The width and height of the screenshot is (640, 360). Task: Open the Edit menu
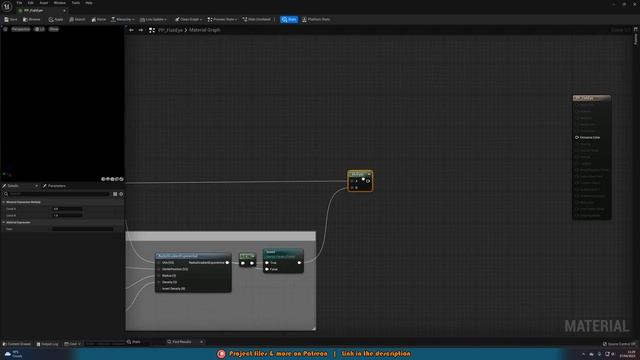point(31,3)
